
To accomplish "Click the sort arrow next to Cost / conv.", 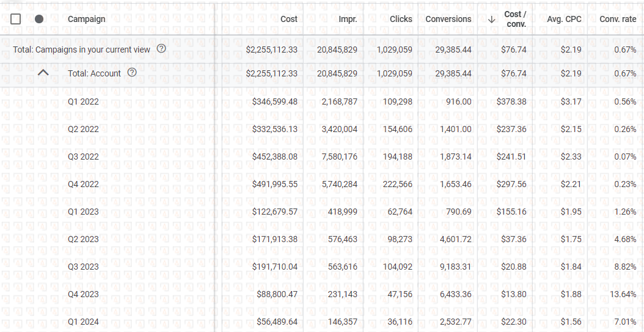I will (x=491, y=19).
